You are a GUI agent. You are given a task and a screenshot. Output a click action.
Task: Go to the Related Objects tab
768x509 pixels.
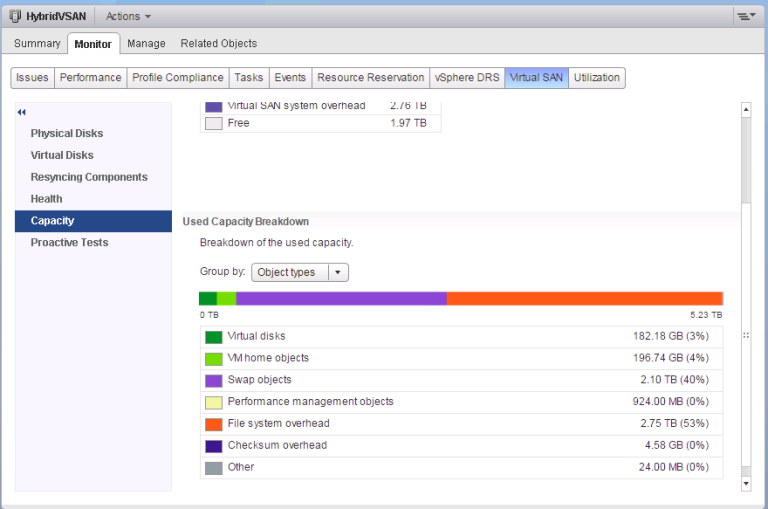click(x=218, y=43)
